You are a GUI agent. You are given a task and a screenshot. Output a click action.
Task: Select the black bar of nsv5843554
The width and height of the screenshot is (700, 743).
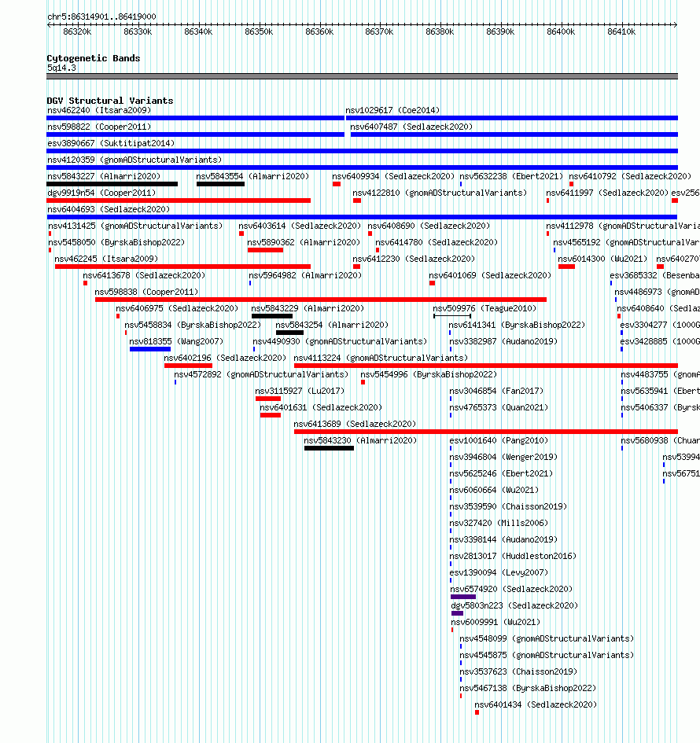[220, 184]
